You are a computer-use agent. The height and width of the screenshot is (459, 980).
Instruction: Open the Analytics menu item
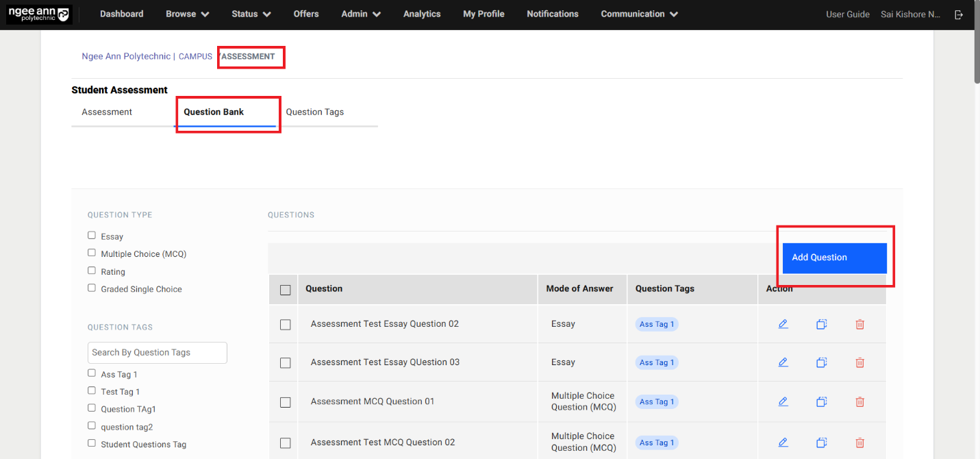point(422,14)
